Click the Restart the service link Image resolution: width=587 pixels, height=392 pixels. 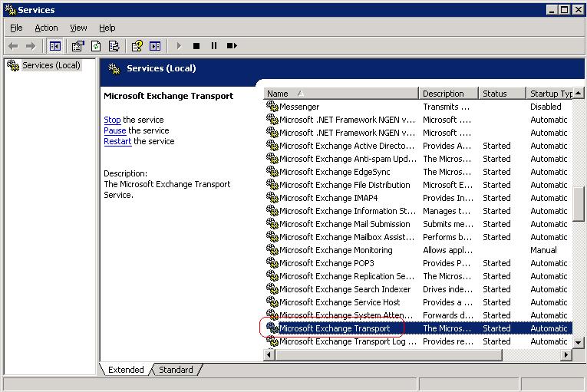(x=117, y=141)
